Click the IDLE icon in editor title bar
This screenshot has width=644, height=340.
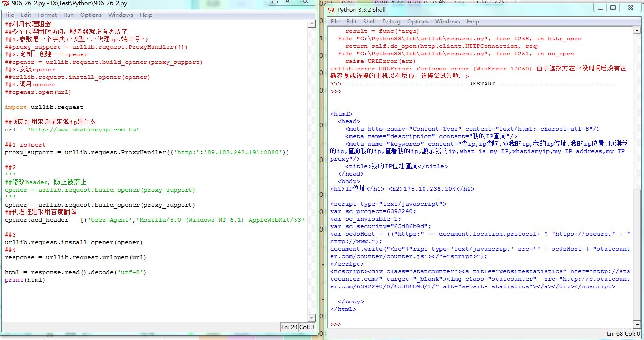6,2
